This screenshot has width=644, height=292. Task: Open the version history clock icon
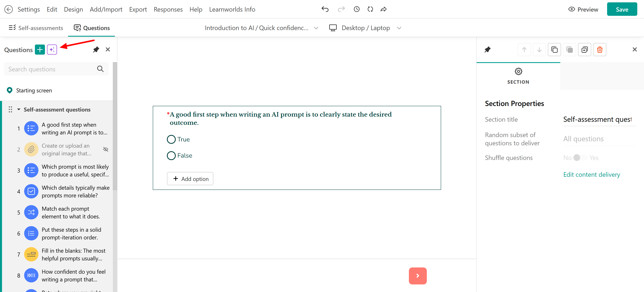click(357, 9)
